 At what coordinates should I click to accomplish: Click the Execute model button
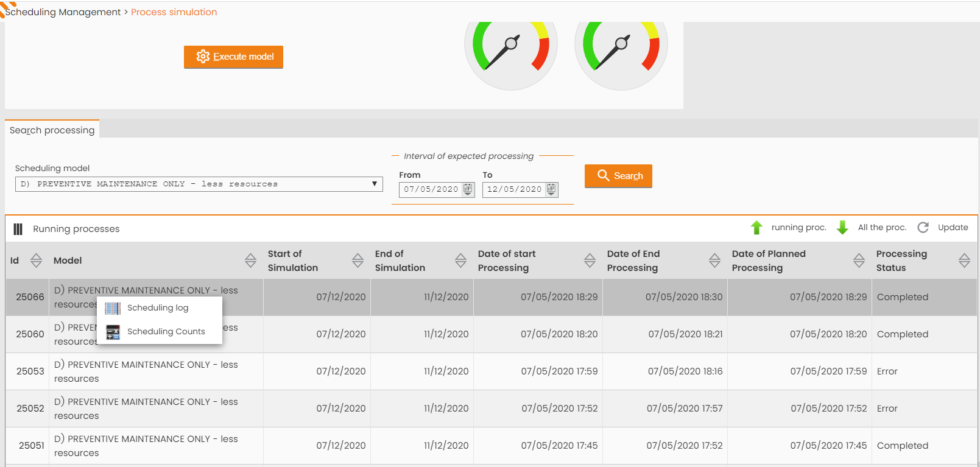coord(233,57)
